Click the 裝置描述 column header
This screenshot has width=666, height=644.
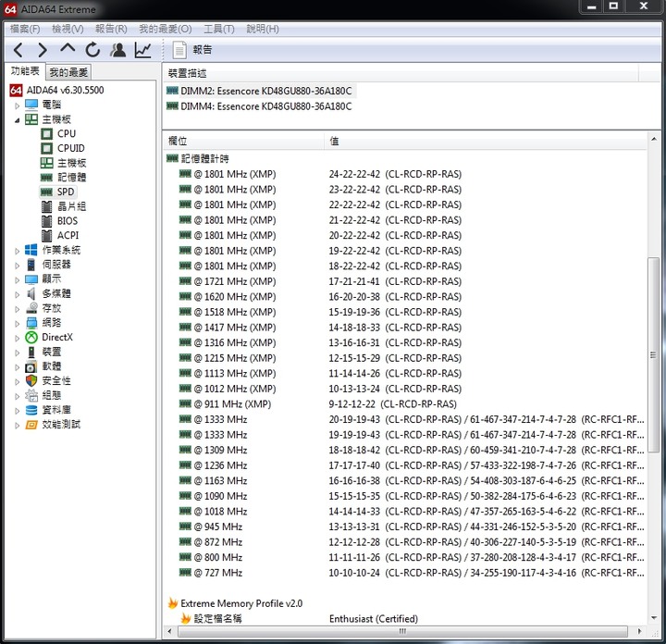[401, 73]
